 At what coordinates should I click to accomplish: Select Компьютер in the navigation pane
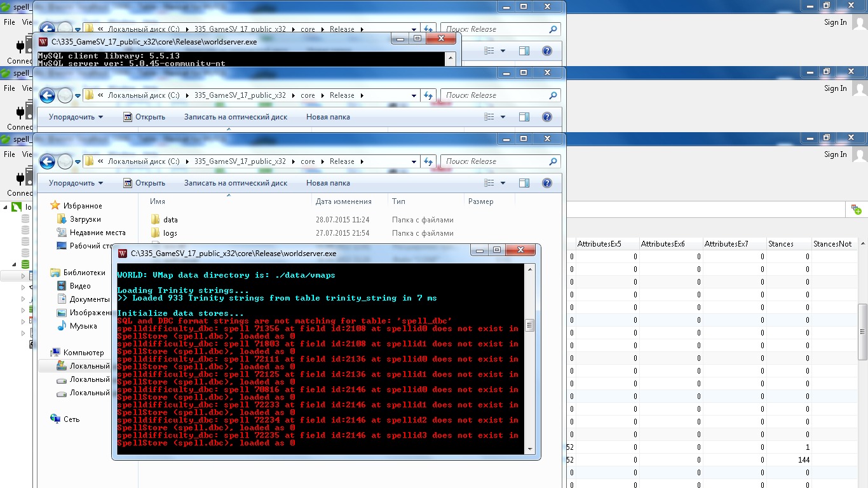click(83, 353)
